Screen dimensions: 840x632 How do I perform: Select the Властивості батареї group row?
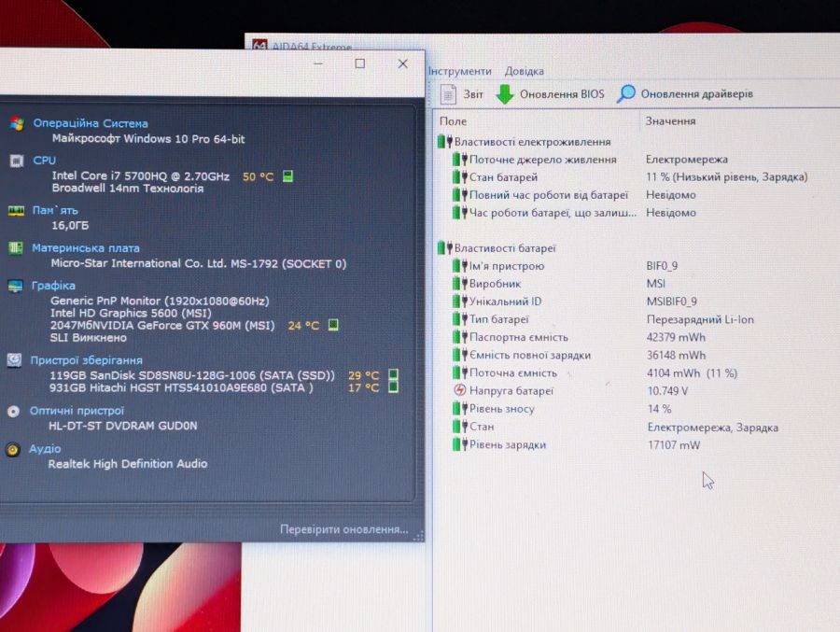[x=497, y=247]
